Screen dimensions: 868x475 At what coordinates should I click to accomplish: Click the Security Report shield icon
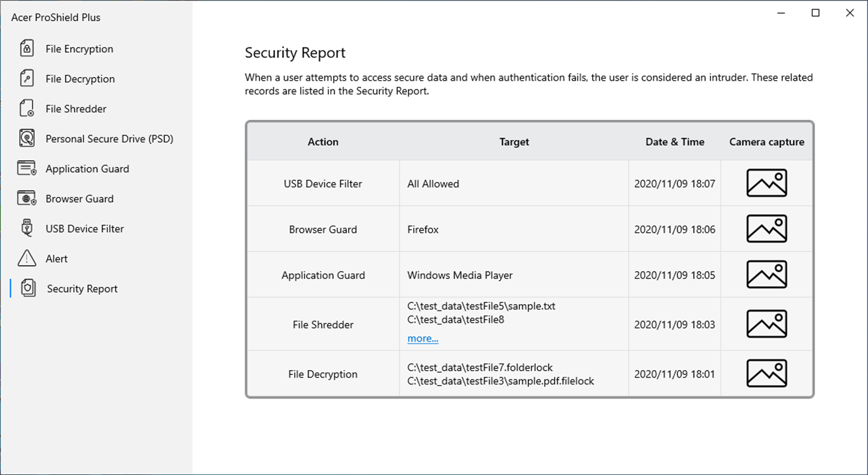(28, 288)
